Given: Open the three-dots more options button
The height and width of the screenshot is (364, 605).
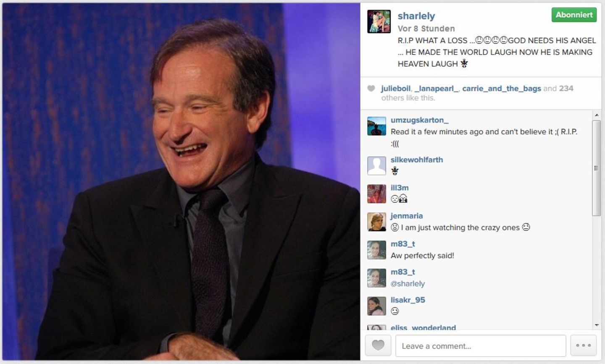Looking at the screenshot, I should [x=584, y=346].
